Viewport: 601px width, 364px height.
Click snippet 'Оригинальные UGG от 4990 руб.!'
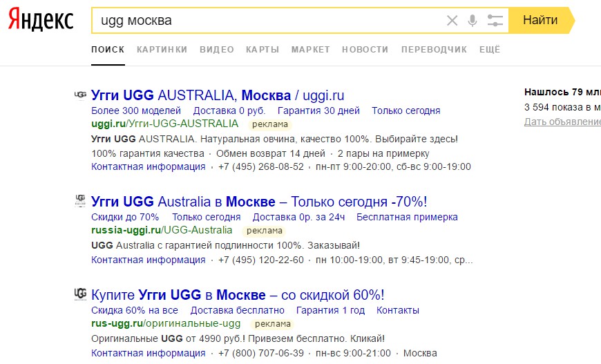[169, 338]
